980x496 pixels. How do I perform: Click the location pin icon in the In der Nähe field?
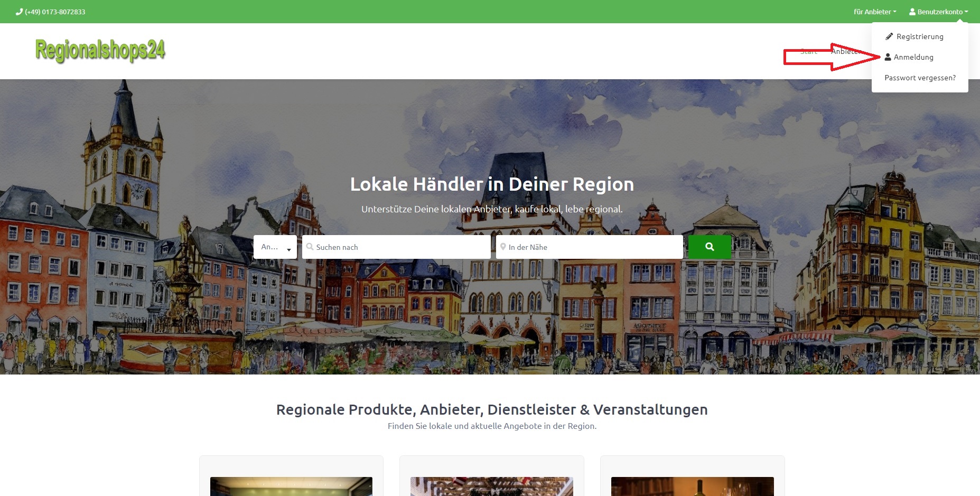coord(503,247)
